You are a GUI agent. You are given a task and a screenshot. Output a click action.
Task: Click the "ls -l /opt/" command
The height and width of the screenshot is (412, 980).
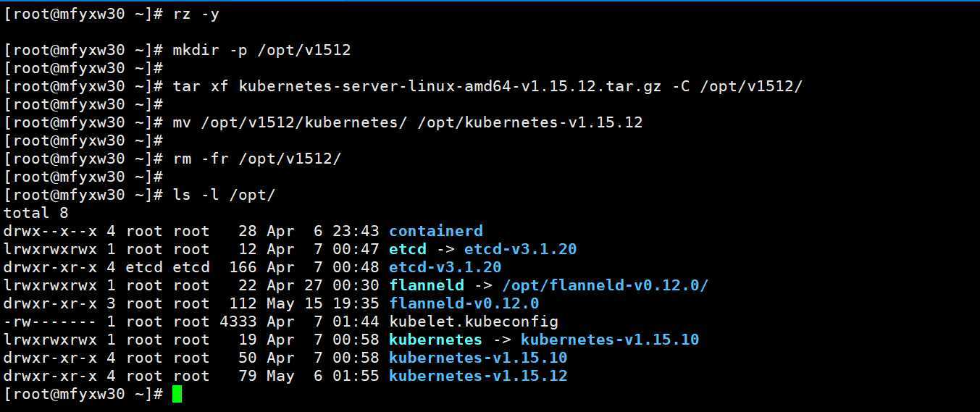coord(224,195)
